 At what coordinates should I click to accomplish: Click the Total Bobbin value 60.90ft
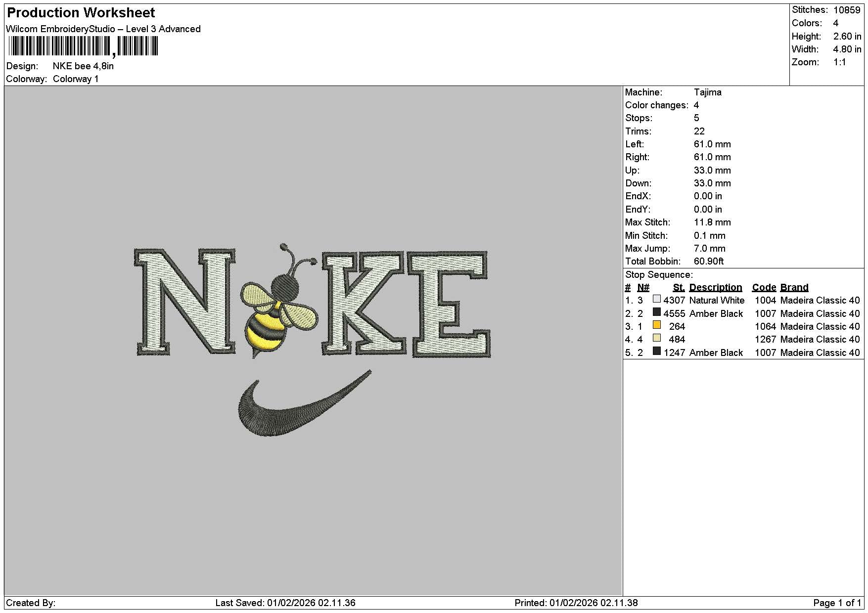709,262
